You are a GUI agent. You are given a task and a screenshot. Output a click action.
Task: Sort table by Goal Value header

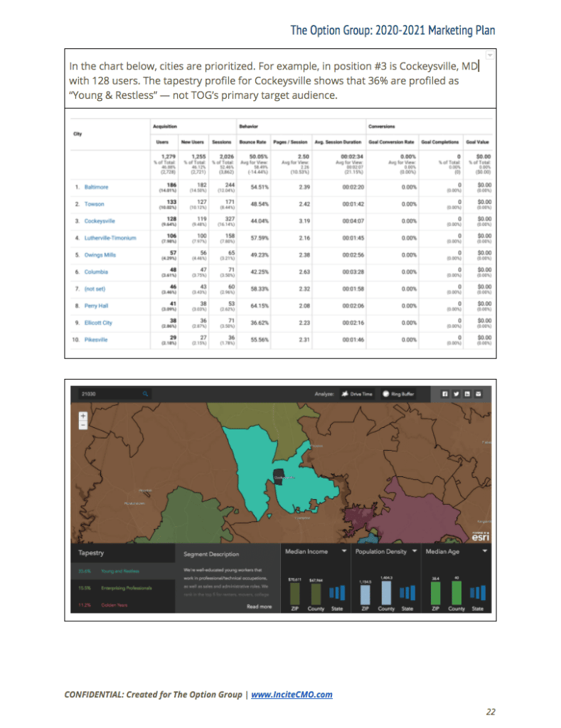[x=477, y=142]
